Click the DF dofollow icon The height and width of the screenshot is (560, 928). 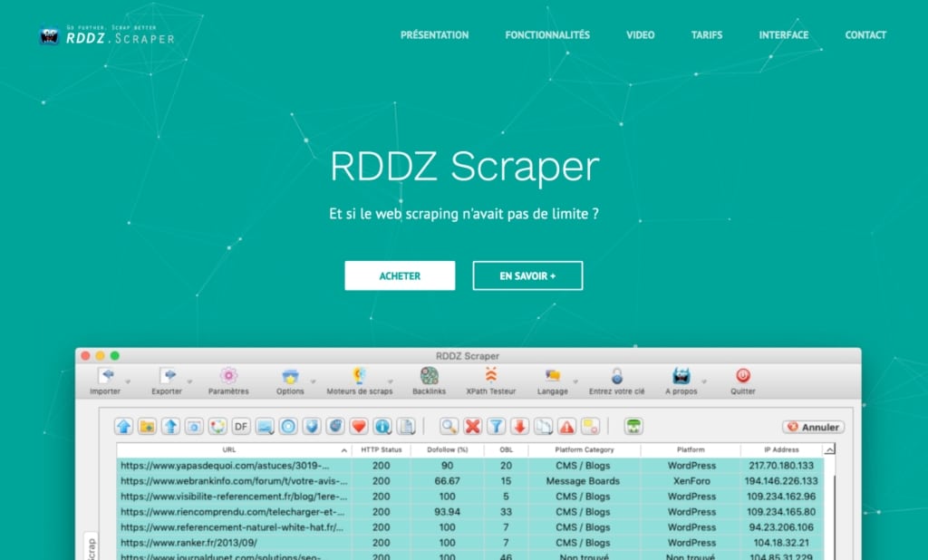coord(241,426)
